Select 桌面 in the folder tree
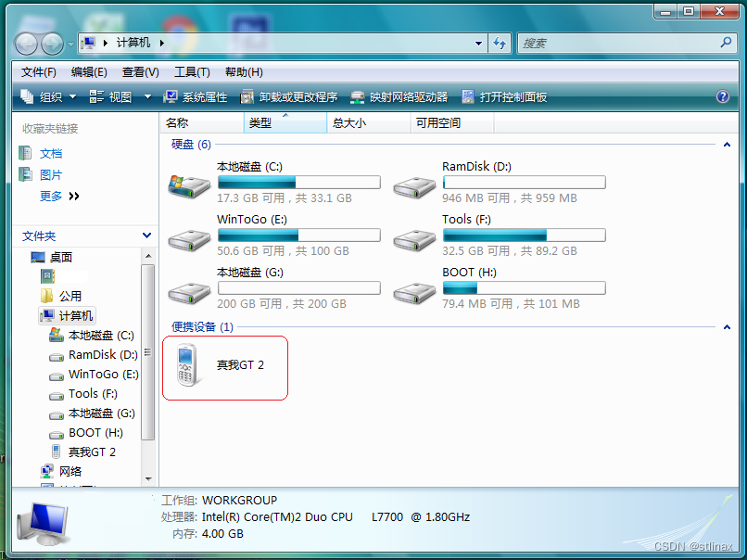Viewport: 747px width, 560px height. pyautogui.click(x=60, y=258)
